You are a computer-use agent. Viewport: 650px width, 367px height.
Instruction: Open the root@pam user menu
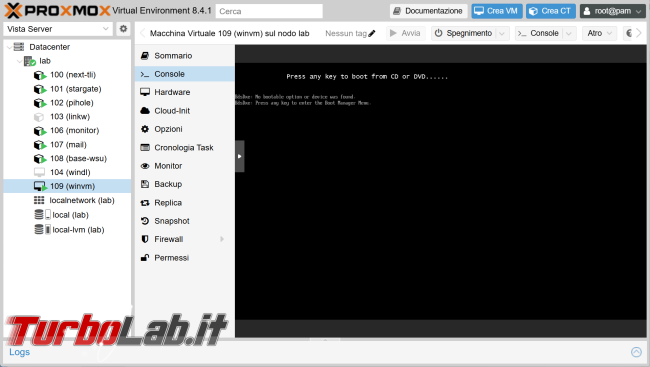coord(612,11)
